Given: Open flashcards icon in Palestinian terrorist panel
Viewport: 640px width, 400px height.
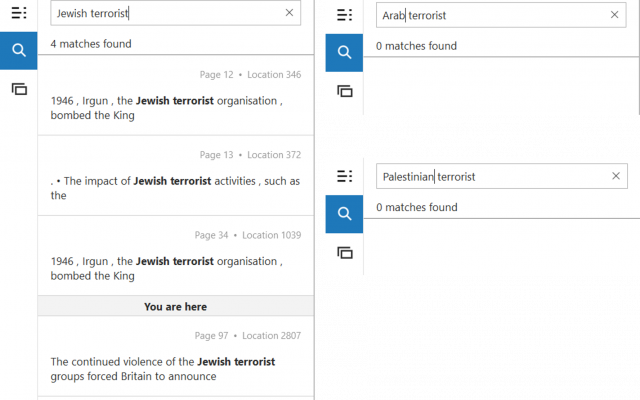Looking at the screenshot, I should 345,253.
